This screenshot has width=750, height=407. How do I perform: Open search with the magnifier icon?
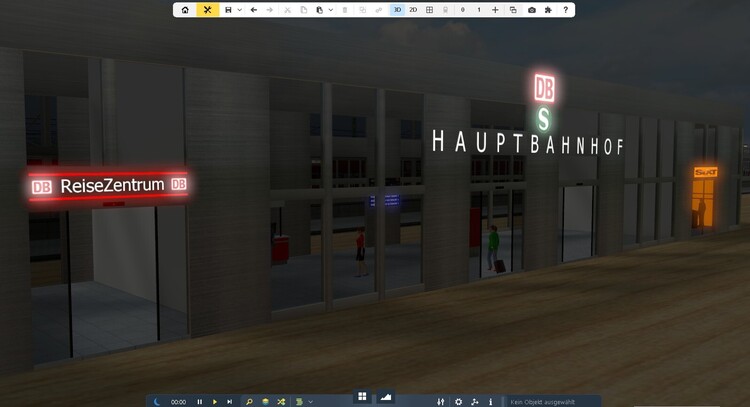249,402
